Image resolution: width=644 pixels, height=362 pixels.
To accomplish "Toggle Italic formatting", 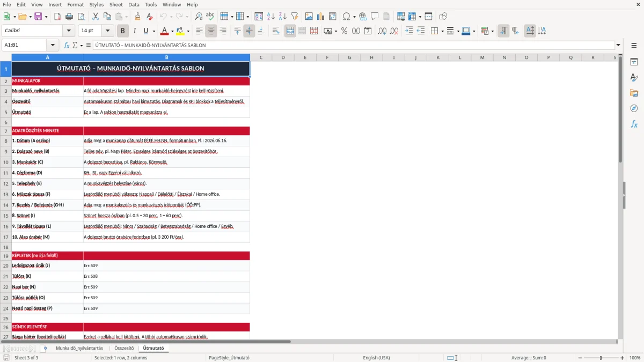I will pyautogui.click(x=135, y=31).
